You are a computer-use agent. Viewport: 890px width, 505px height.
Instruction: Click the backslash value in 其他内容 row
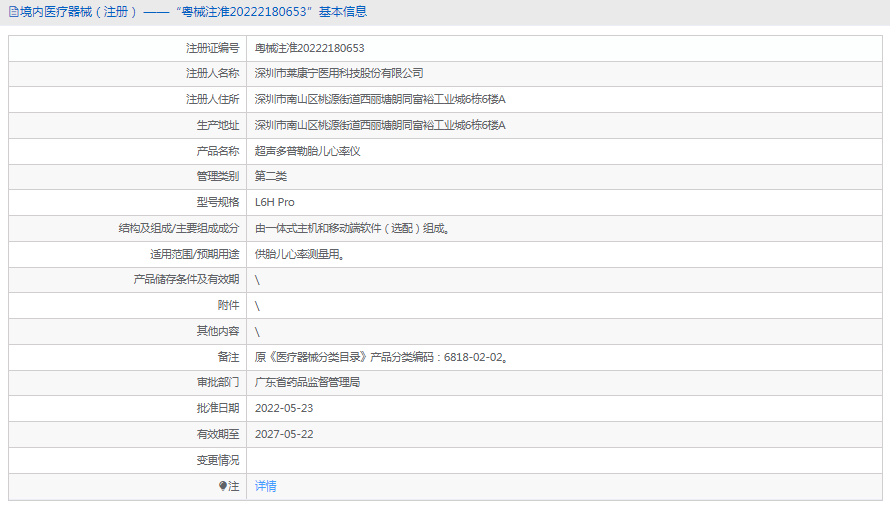[257, 332]
